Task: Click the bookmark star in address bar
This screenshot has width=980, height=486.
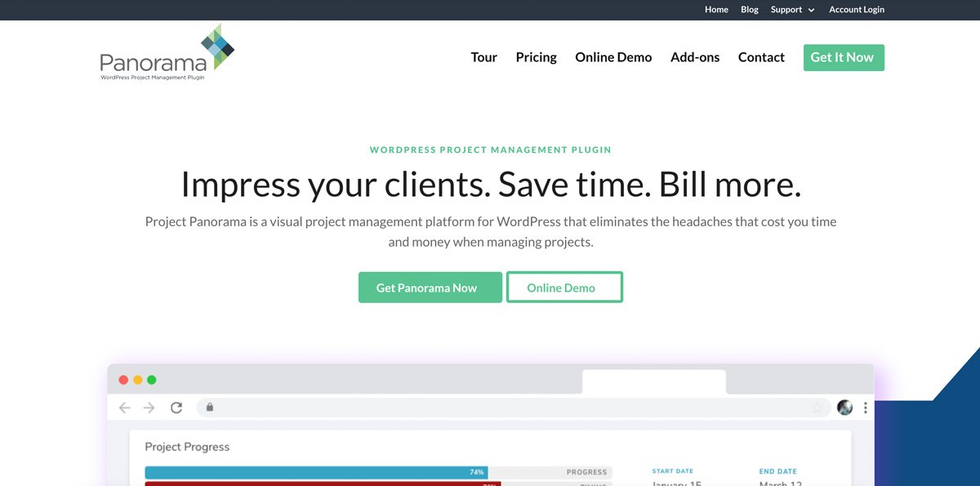Action: tap(817, 408)
